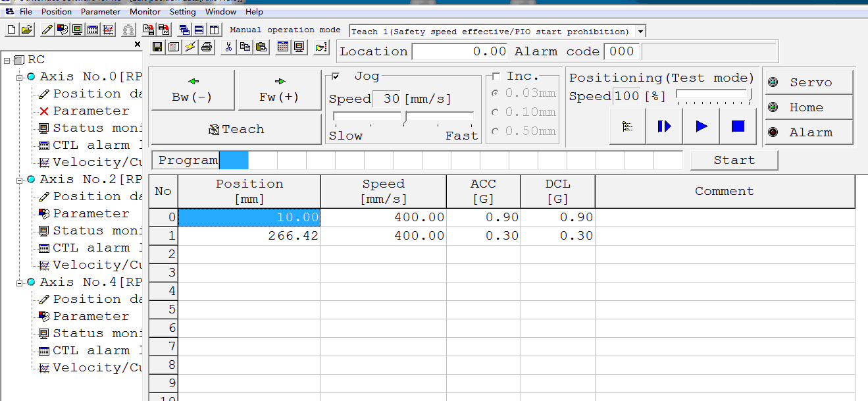Click the open folder icon in the toolbar

click(x=26, y=30)
